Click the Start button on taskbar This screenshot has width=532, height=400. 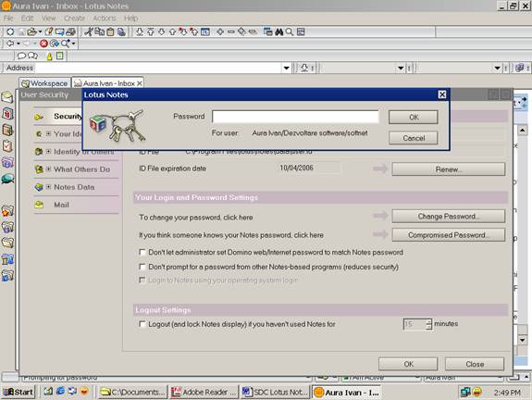click(x=18, y=393)
